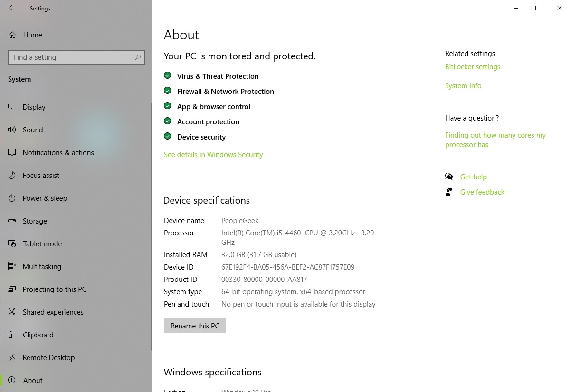The height and width of the screenshot is (392, 571).
Task: Open Sound via its speaker icon
Action: coord(12,130)
